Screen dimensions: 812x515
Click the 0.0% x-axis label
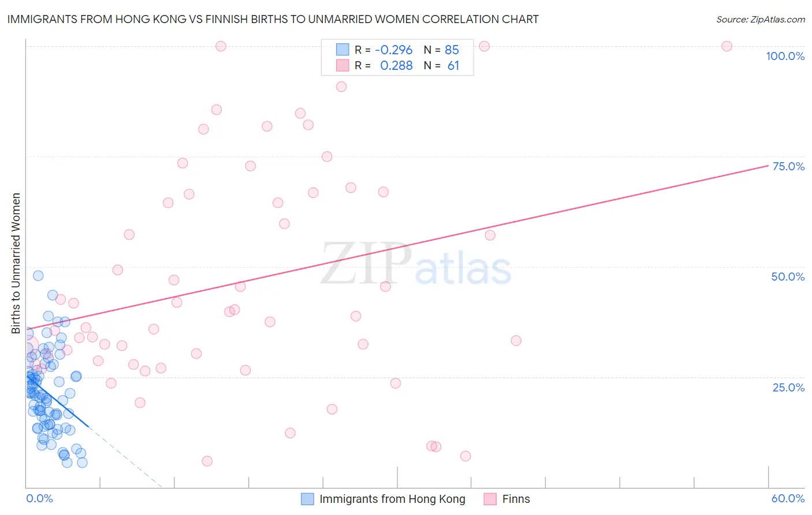tap(39, 498)
